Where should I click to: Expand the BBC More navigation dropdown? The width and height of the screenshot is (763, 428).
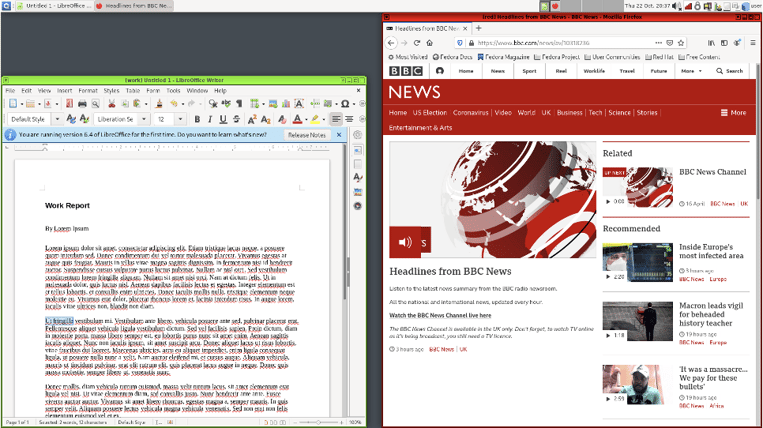[x=691, y=71]
